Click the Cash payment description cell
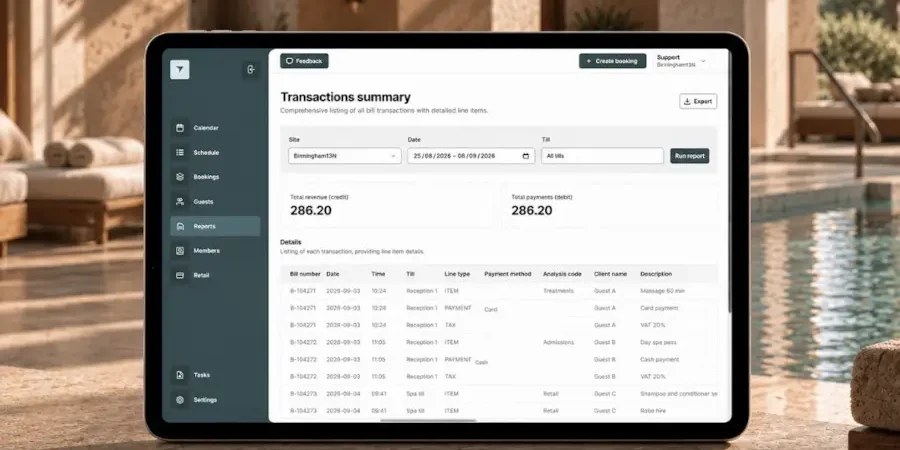 (x=659, y=360)
